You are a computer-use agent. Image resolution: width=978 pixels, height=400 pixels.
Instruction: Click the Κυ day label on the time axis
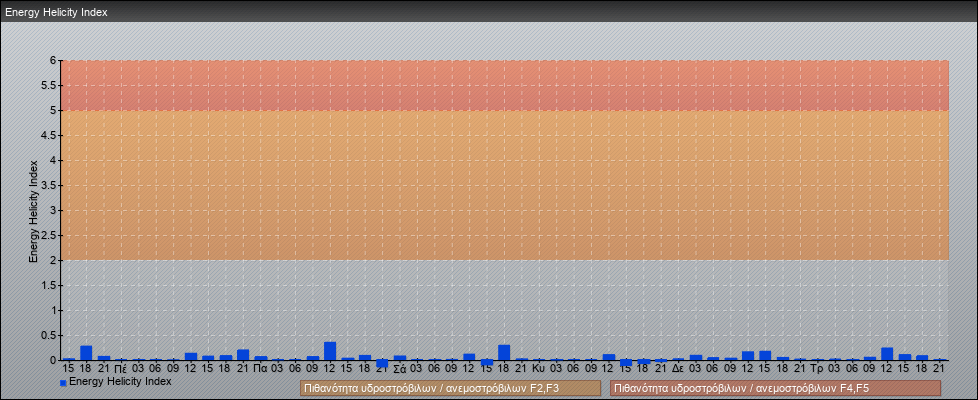539,369
